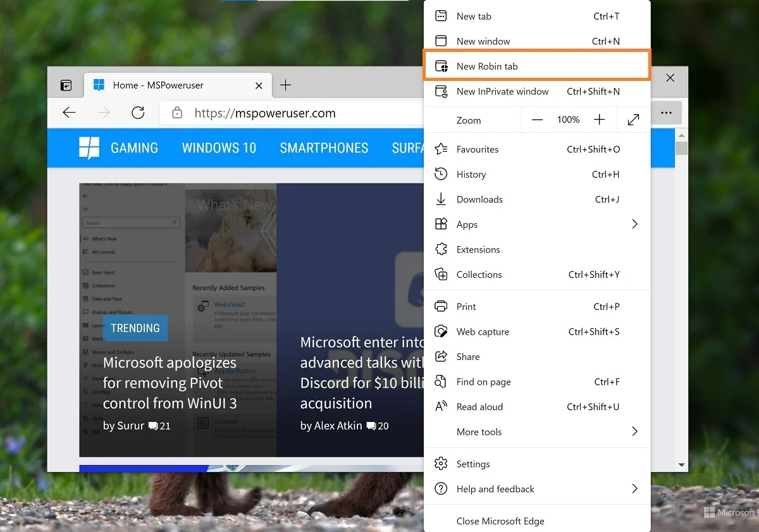Click scrollbar down arrow
The width and height of the screenshot is (759, 532).
click(681, 465)
